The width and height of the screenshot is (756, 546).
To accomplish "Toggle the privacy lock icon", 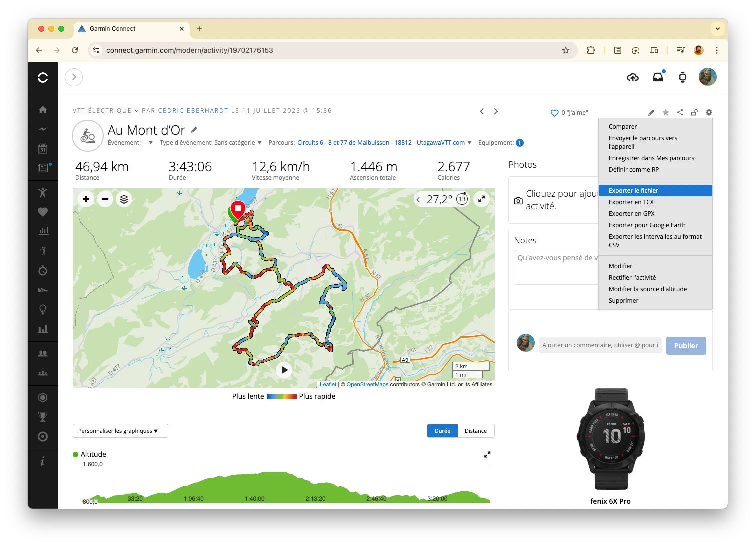I will click(694, 113).
